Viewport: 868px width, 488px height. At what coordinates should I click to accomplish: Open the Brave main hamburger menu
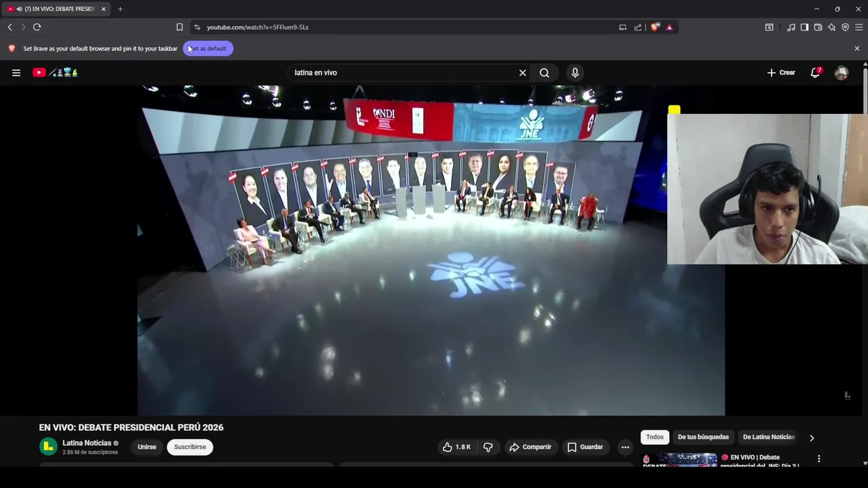[x=859, y=27]
